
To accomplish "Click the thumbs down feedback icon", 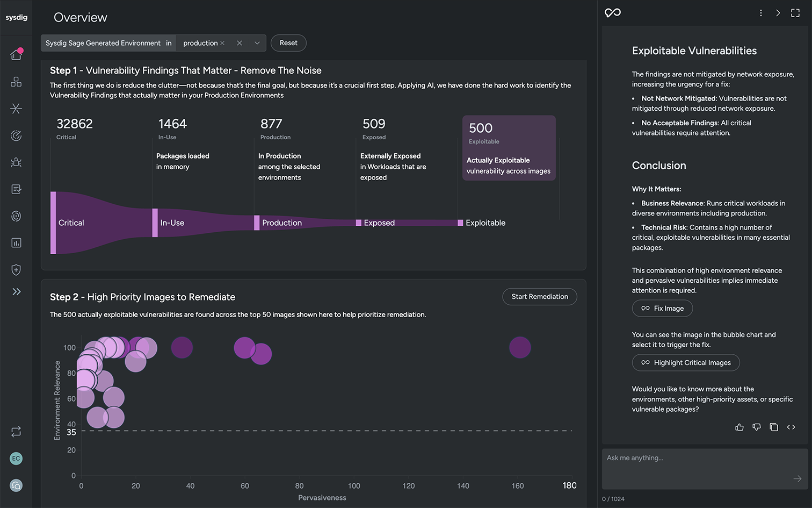I will click(x=757, y=427).
